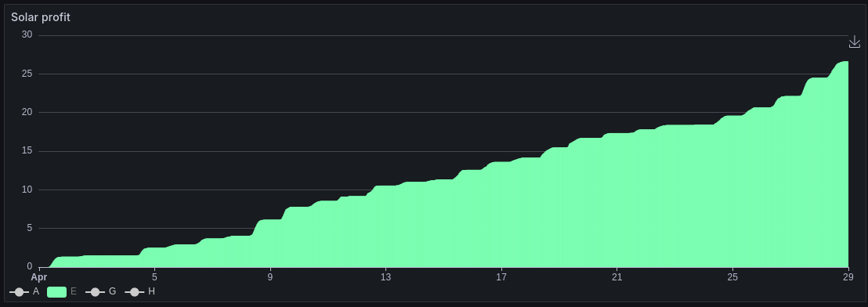Toggle series A in the legend
This screenshot has width=868, height=307.
pyautogui.click(x=25, y=291)
